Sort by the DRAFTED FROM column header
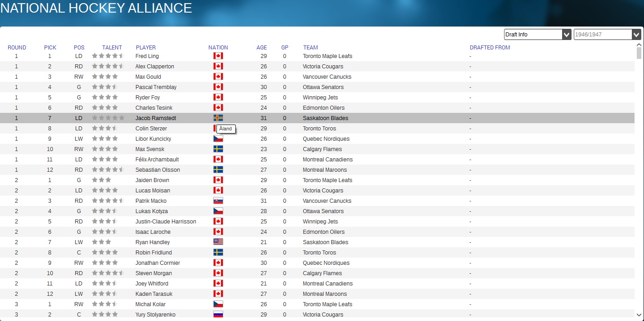Image resolution: width=644 pixels, height=321 pixels. pos(490,48)
